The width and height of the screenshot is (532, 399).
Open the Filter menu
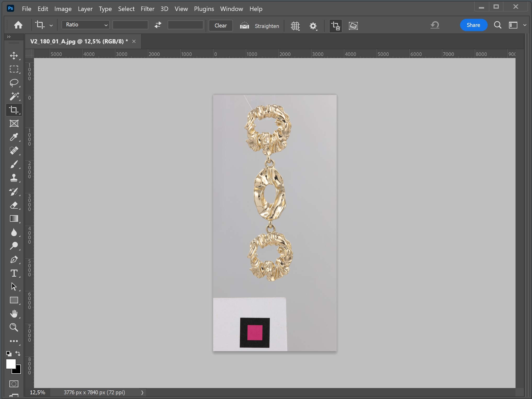coord(147,9)
